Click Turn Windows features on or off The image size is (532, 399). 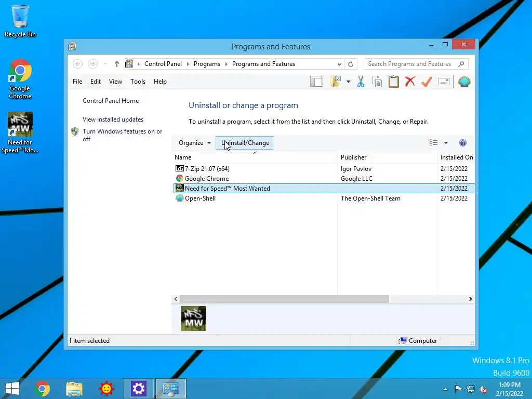123,135
